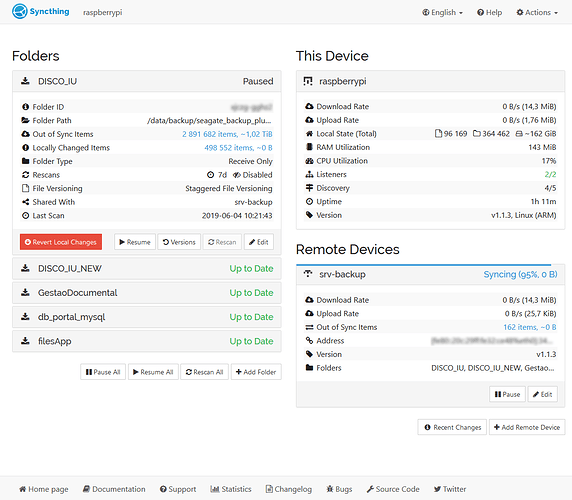Click Uptime clock icon
The width and height of the screenshot is (572, 500).
point(309,201)
